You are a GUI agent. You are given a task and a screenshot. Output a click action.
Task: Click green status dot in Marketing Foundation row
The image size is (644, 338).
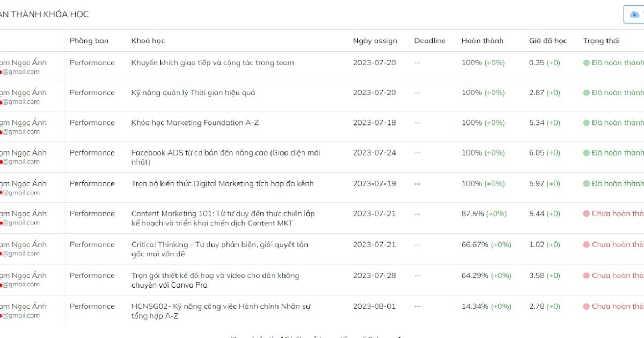click(587, 123)
